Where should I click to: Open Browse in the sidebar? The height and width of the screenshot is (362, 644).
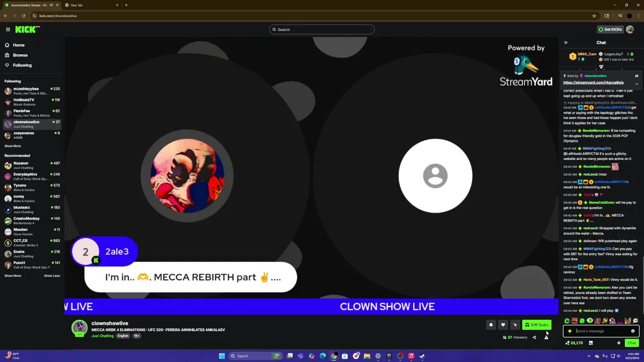coord(20,55)
